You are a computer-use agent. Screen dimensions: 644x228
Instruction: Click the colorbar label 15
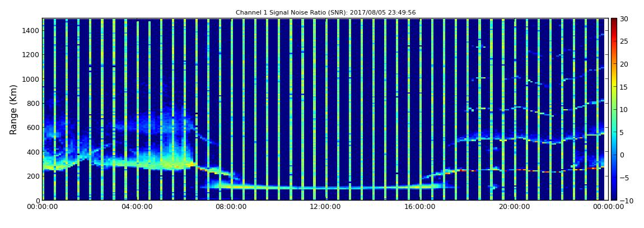[x=624, y=87]
